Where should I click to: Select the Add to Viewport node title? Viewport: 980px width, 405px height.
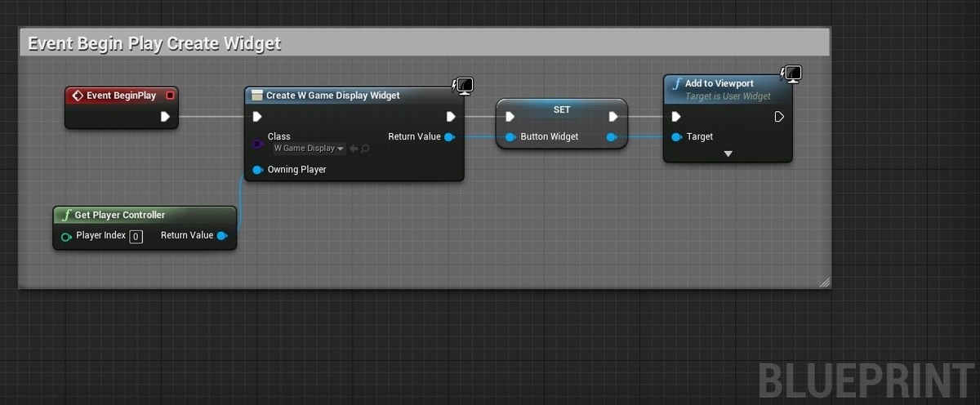[x=719, y=83]
